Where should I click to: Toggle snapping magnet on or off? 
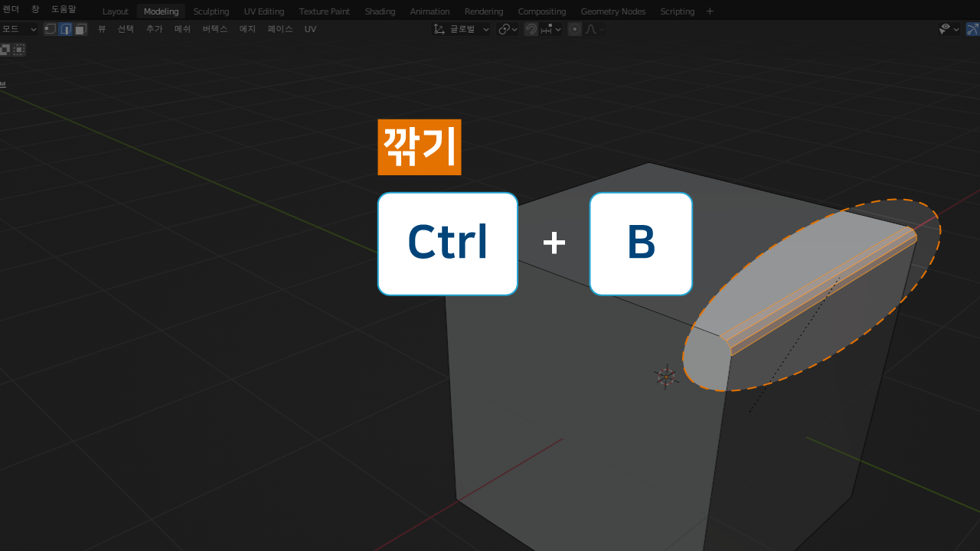531,29
